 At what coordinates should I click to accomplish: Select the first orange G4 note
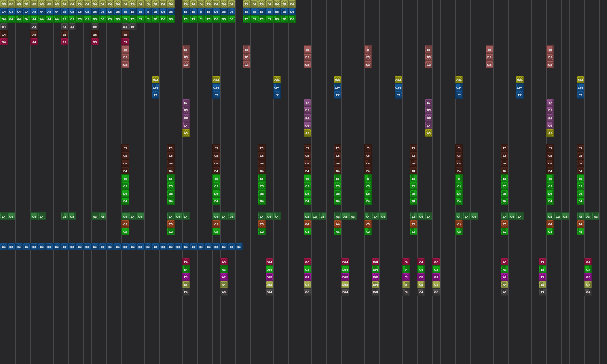tap(307, 224)
